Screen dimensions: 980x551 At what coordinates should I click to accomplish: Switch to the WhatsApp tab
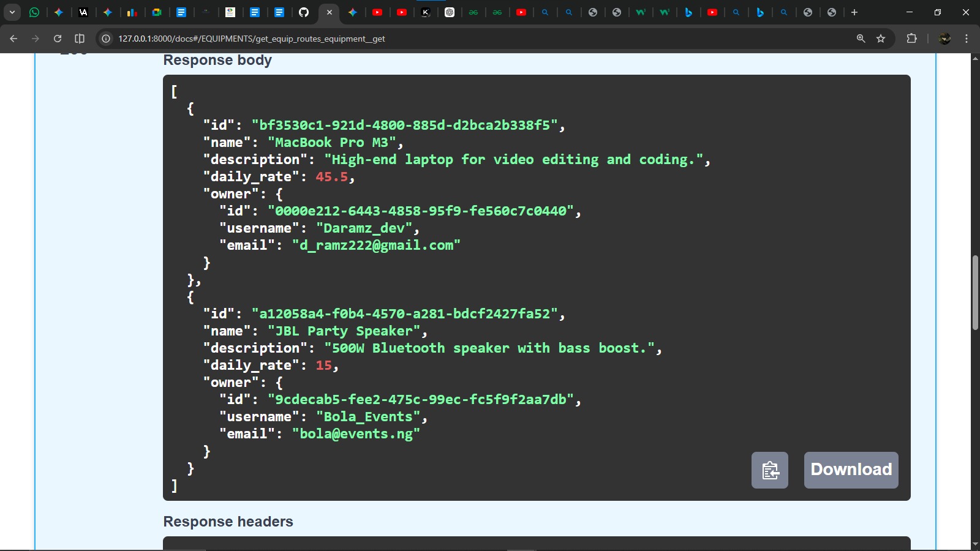pos(34,12)
